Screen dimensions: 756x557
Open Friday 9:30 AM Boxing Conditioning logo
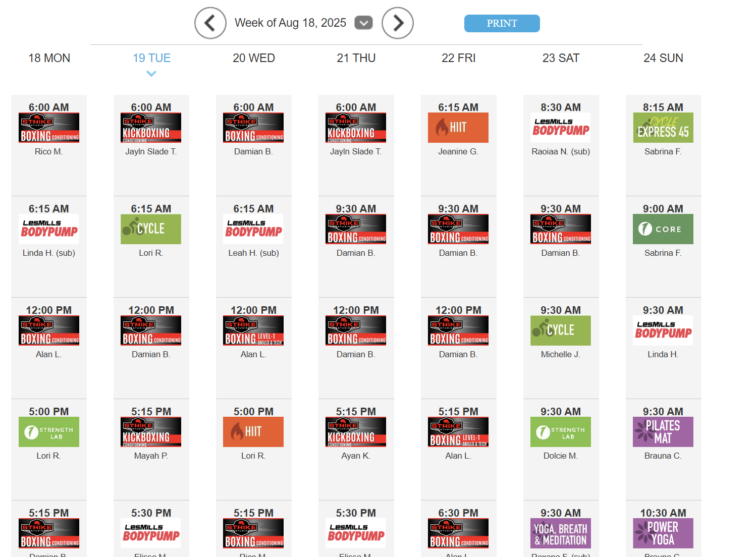(458, 229)
